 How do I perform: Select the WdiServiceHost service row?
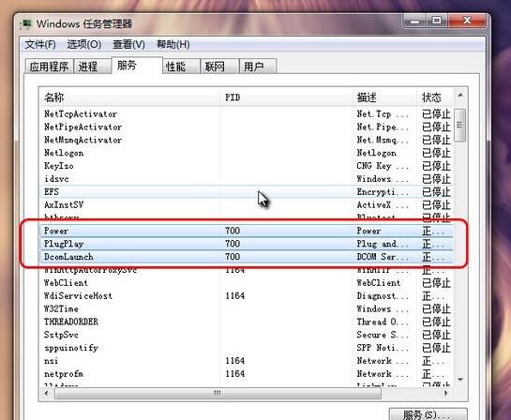coord(247,296)
